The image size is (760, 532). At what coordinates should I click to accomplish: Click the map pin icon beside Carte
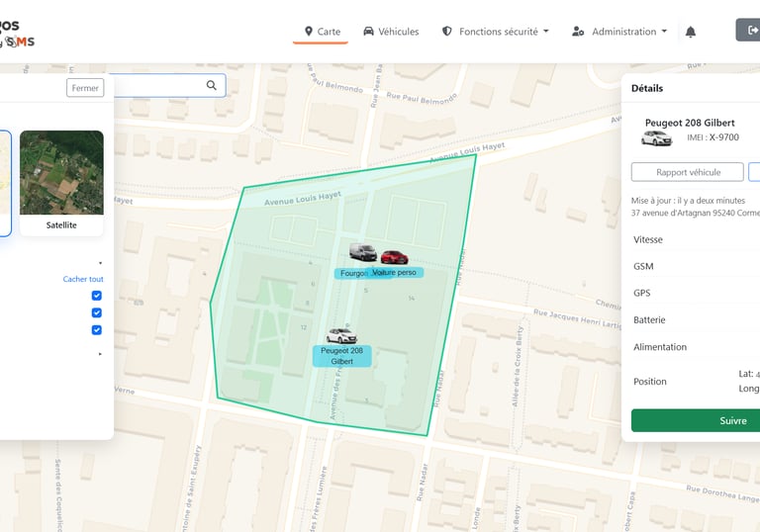[x=309, y=32]
